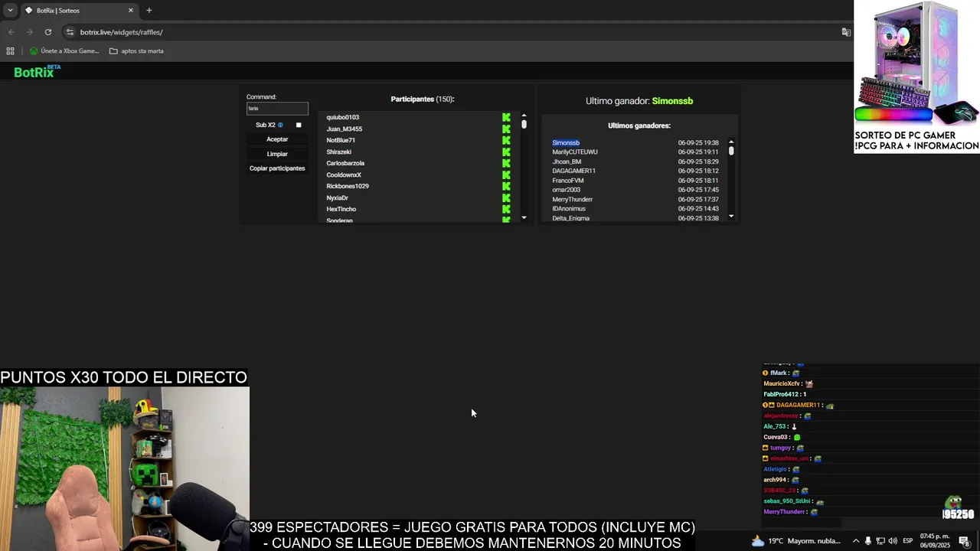Viewport: 980px width, 551px height.
Task: Select winner Jhoan_BM
Action: coord(567,161)
